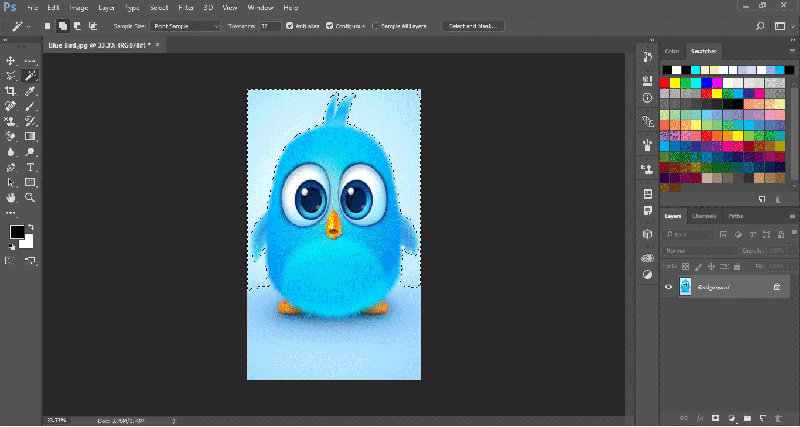Viewport: 800px width, 427px height.
Task: Uncheck the Contiguous checkbox
Action: pyautogui.click(x=330, y=26)
